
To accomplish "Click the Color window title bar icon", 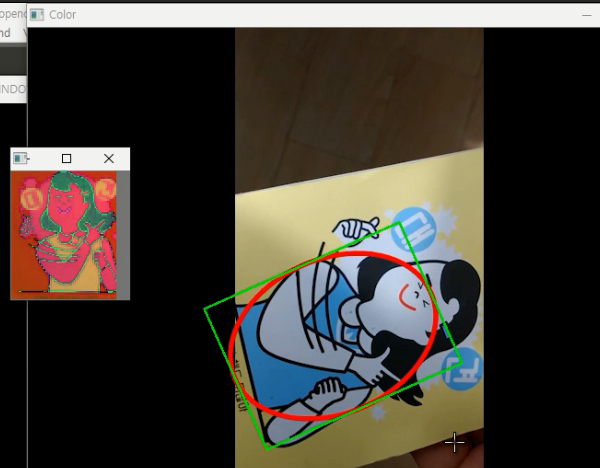I will [x=37, y=15].
